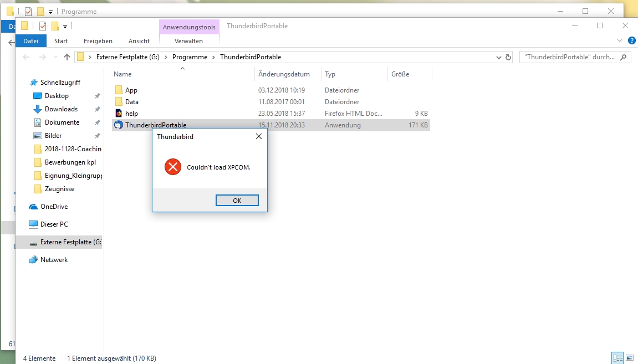Open Netzwerk in navigation pane

(54, 260)
